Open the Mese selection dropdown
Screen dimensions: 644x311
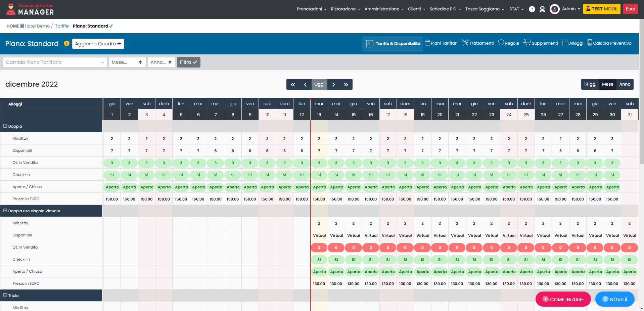(127, 62)
